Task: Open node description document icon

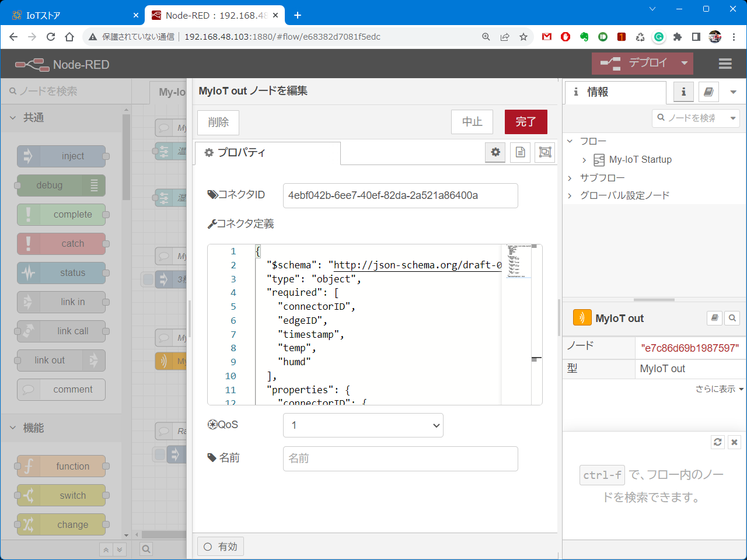Action: pyautogui.click(x=521, y=152)
